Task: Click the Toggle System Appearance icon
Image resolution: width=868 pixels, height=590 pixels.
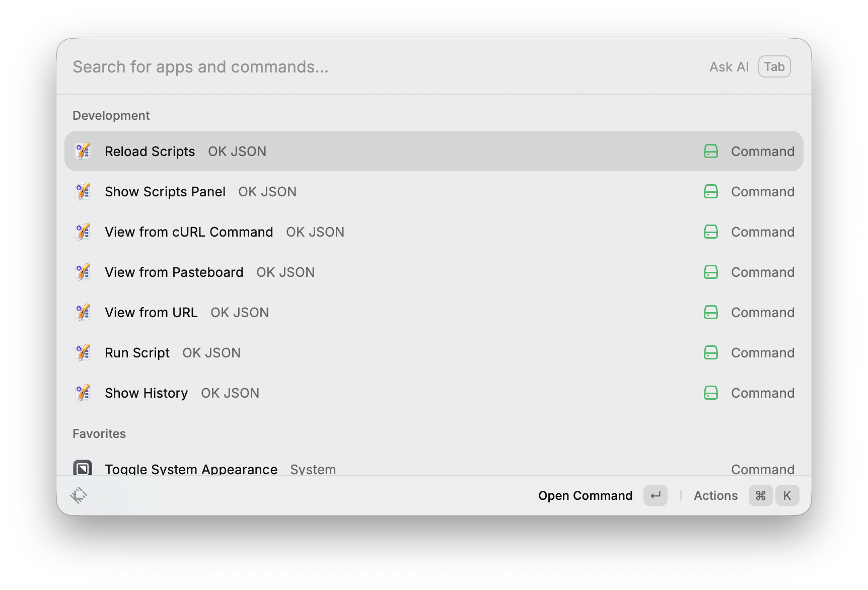Action: click(83, 468)
